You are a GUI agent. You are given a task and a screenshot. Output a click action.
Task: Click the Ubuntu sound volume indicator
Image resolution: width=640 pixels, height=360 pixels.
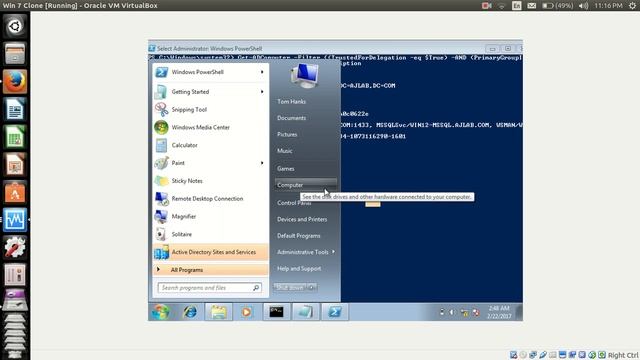tap(584, 5)
